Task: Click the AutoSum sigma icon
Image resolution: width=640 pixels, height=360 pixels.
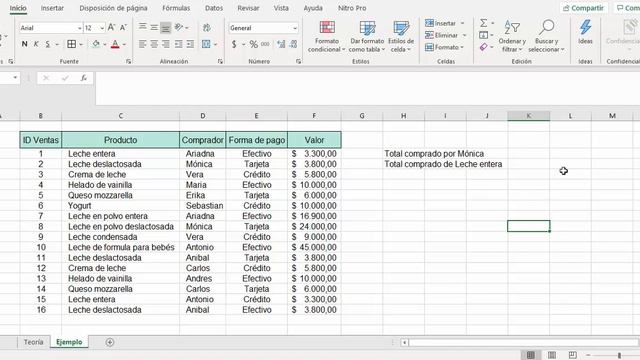Action: click(484, 23)
